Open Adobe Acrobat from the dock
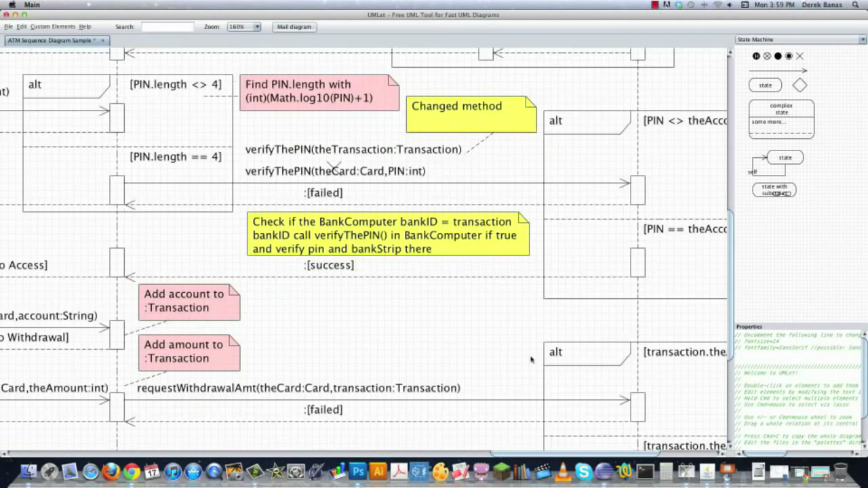This screenshot has height=488, width=868. [398, 471]
